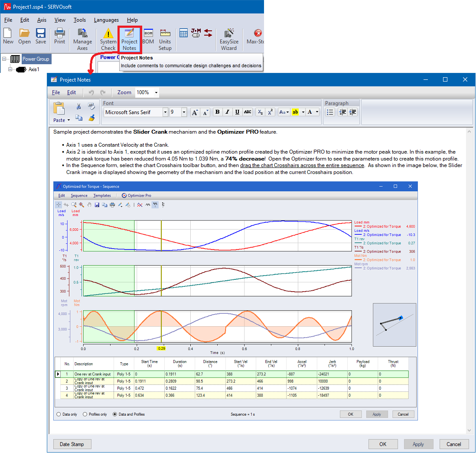
Task: Open Manage Axes in the toolbar
Action: pos(82,39)
